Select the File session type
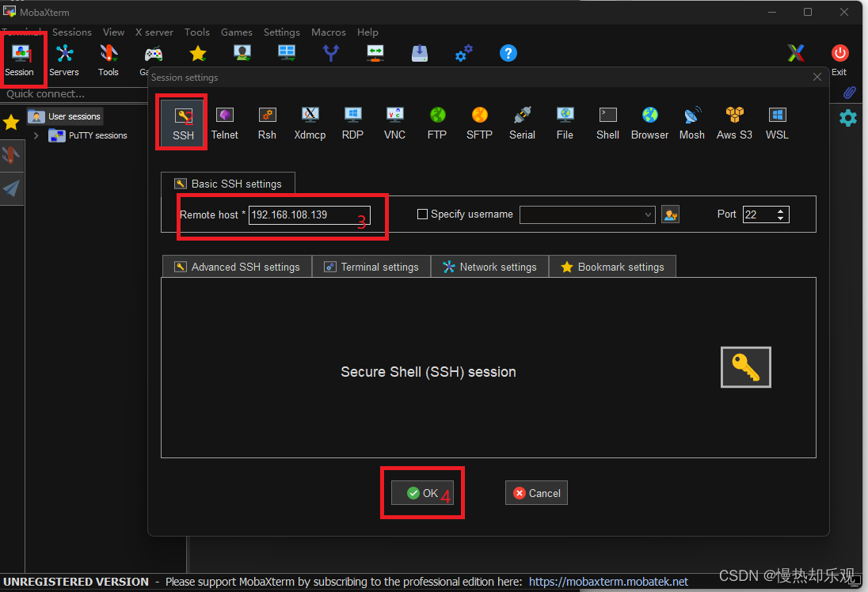The width and height of the screenshot is (868, 592). 565,123
